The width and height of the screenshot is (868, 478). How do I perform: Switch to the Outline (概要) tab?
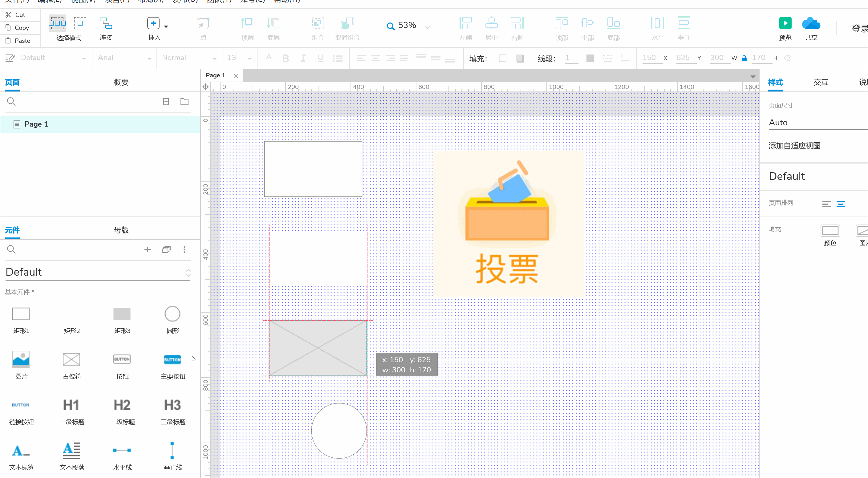[x=121, y=82]
